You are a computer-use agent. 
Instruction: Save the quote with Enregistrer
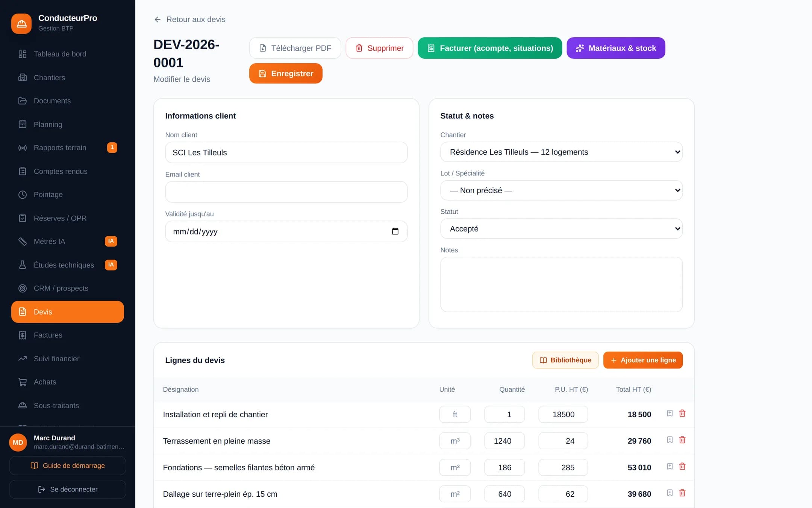pyautogui.click(x=286, y=73)
